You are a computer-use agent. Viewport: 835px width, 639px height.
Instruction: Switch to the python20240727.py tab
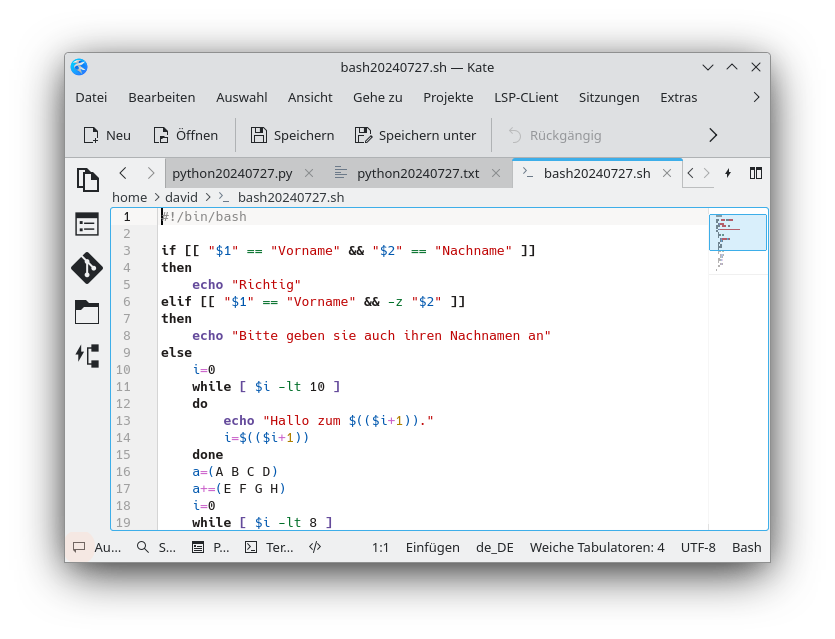click(x=232, y=173)
